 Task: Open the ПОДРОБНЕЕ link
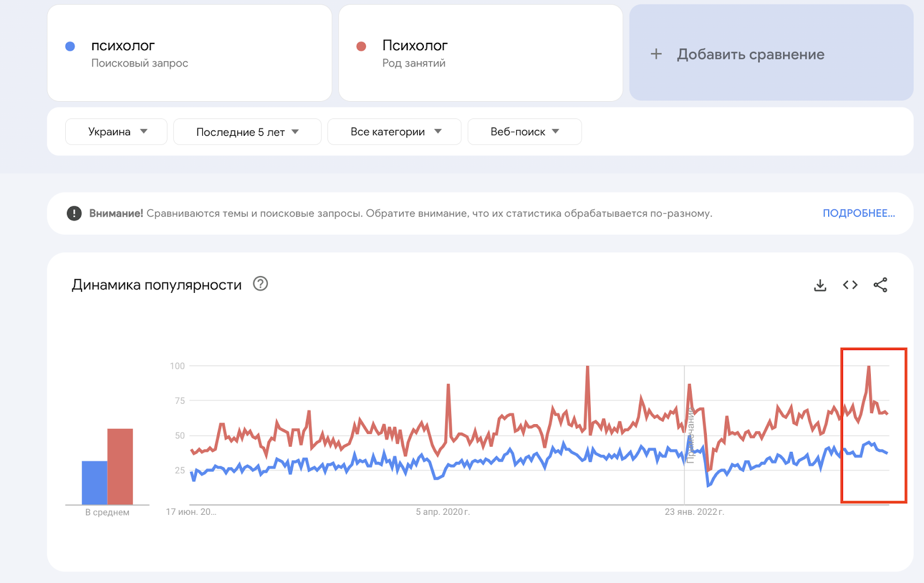859,213
